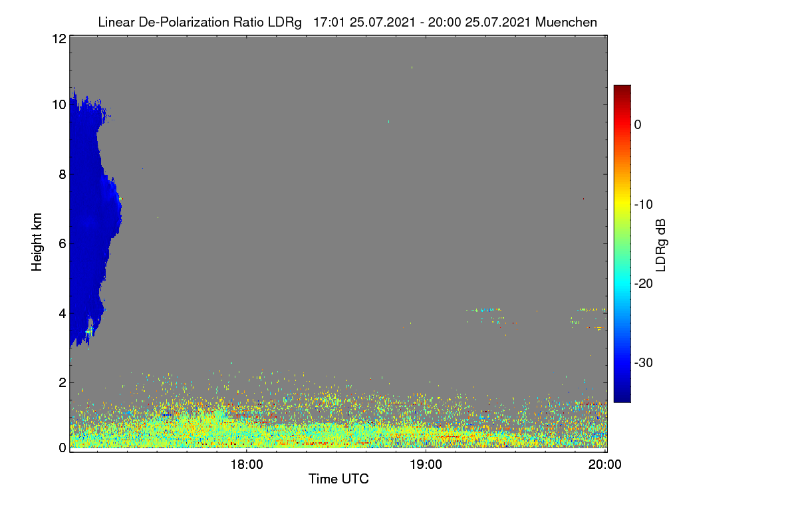The image size is (798, 532).
Task: Click the '20:00' time axis tick label
Action: coord(605,465)
